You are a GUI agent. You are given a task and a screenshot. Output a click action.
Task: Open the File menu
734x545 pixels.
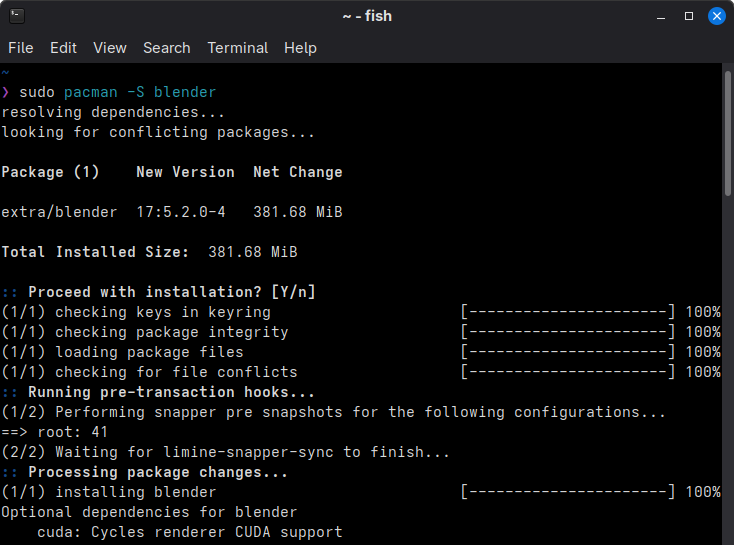(x=21, y=48)
